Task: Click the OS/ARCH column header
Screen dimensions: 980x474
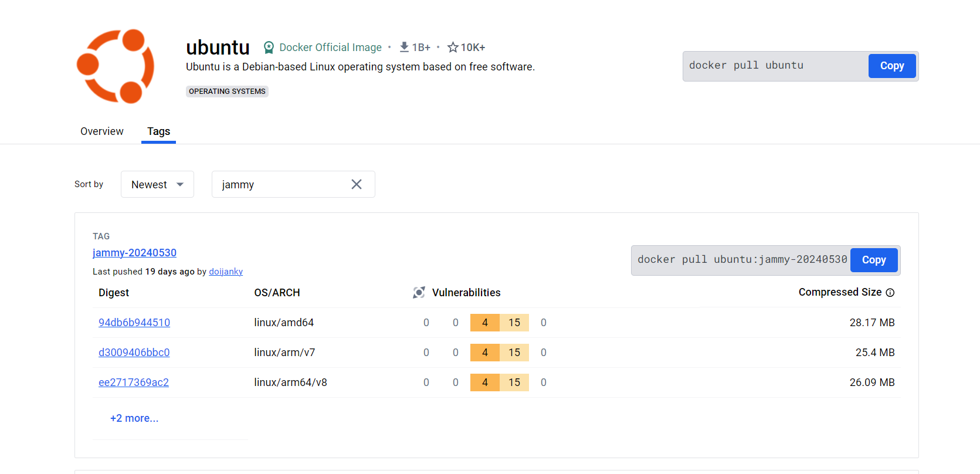Action: pyautogui.click(x=277, y=293)
